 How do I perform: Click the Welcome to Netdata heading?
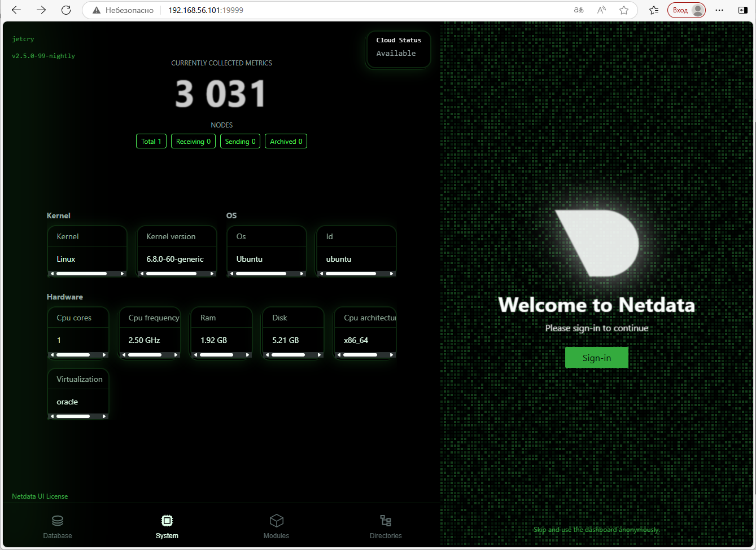[597, 305]
